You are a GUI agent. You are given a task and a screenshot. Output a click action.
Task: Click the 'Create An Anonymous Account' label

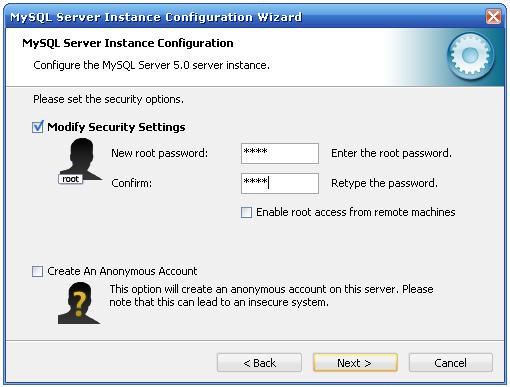[122, 271]
